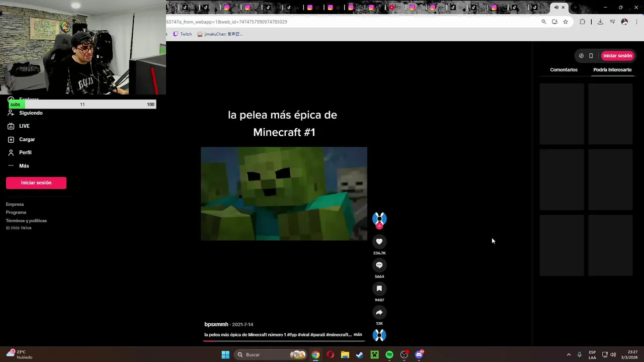Open the bpsxmmh username link

point(216,324)
